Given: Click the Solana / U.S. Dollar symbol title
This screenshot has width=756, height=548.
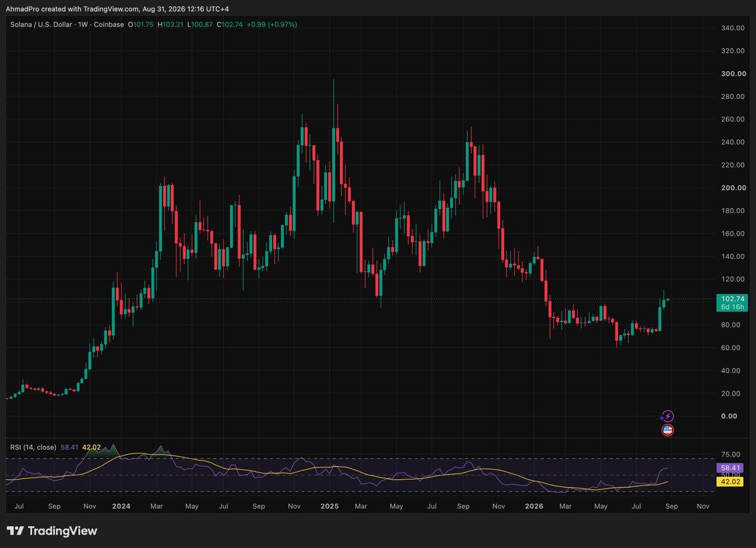Looking at the screenshot, I should tap(41, 25).
